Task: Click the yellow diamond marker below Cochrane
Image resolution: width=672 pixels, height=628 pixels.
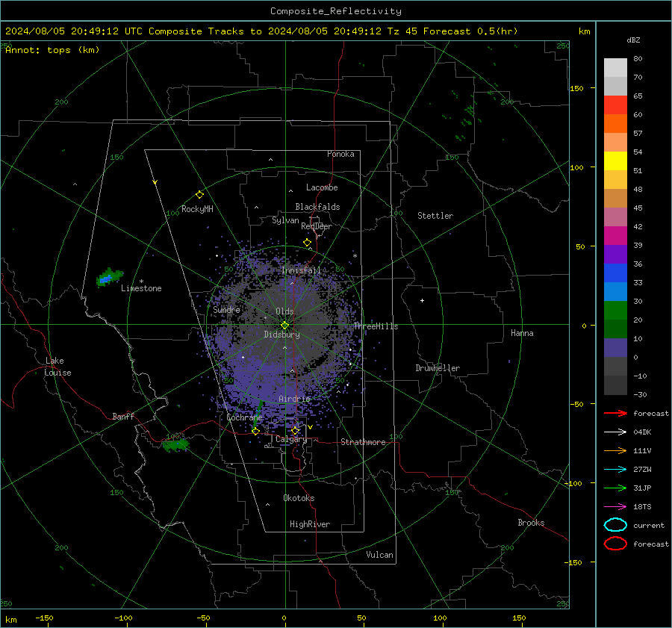Action: (x=255, y=431)
